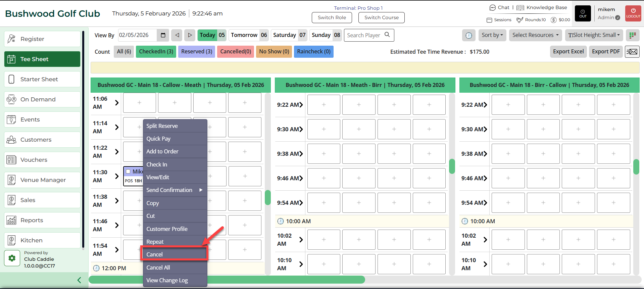Go to next day arrow
This screenshot has width=644, height=289.
[x=190, y=35]
